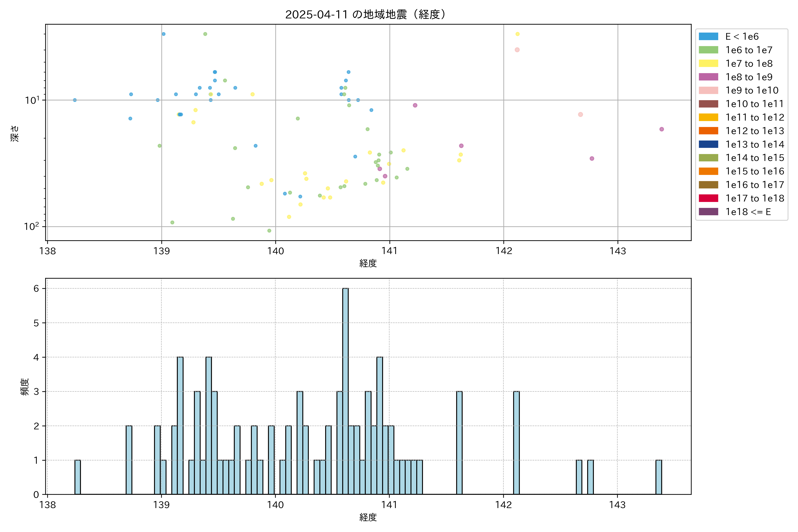Click the '経度' x-axis label under scatter plot

368,263
